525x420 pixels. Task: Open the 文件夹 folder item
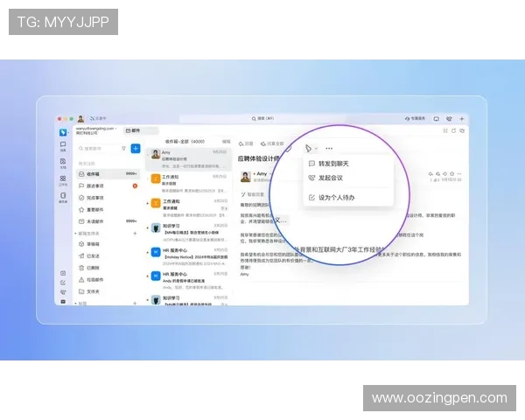pyautogui.click(x=108, y=291)
